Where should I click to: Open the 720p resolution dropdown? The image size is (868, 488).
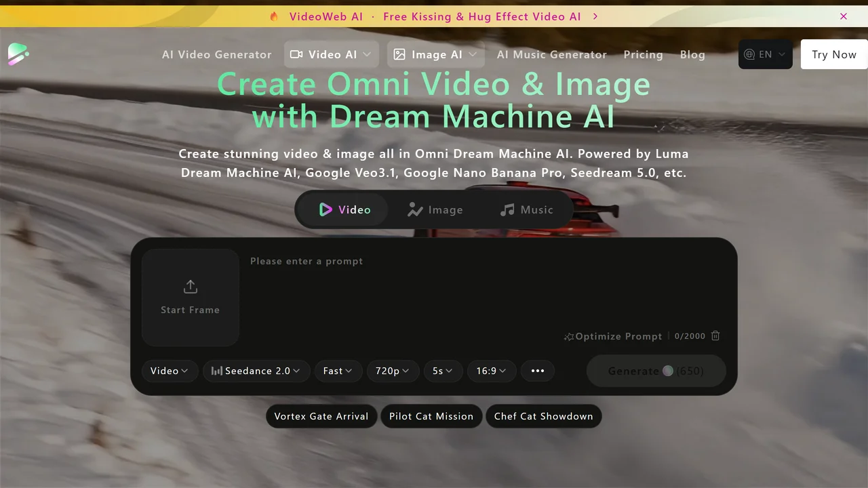(393, 371)
